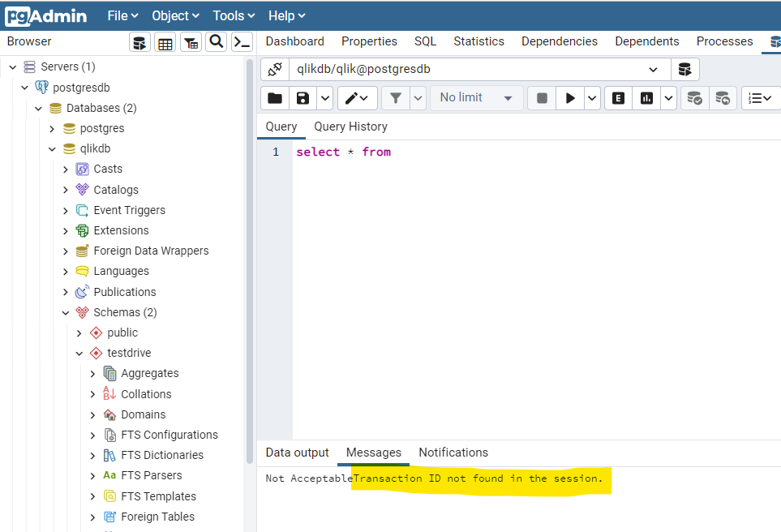Click the Publications node icon
The image size is (781, 532).
coord(82,292)
